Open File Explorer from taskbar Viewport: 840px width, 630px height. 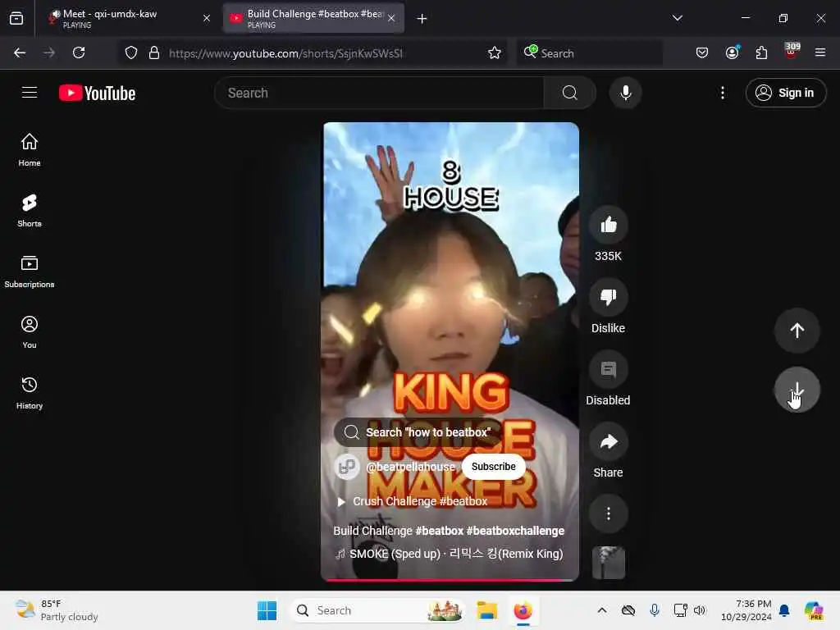pyautogui.click(x=487, y=610)
